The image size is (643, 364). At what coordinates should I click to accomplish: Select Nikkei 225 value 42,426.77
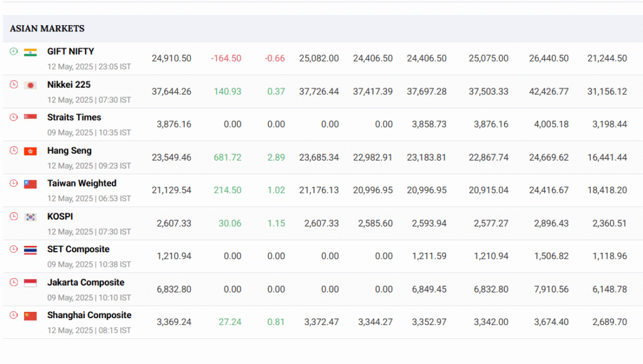(549, 92)
